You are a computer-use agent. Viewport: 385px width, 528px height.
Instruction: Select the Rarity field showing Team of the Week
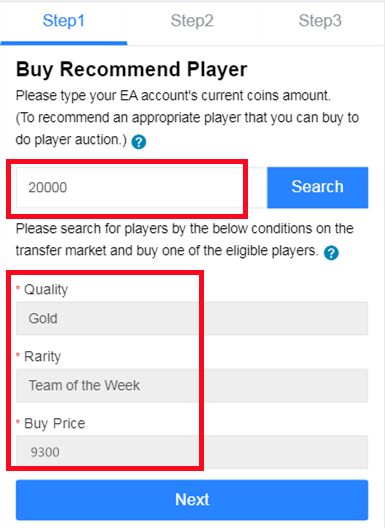pos(192,385)
